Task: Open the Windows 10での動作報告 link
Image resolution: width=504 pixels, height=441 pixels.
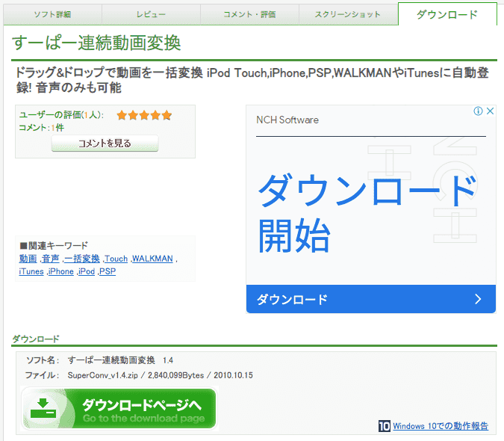Action: 441,426
